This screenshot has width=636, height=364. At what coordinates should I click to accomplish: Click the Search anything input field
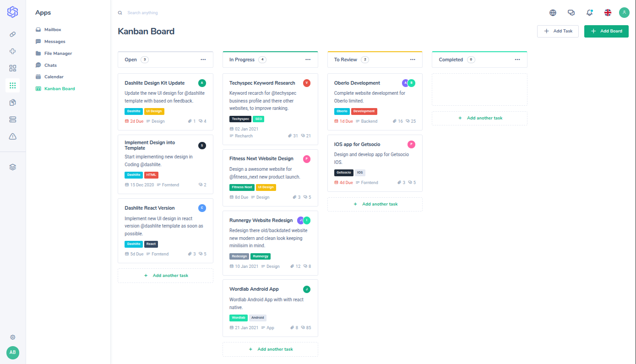(183, 13)
